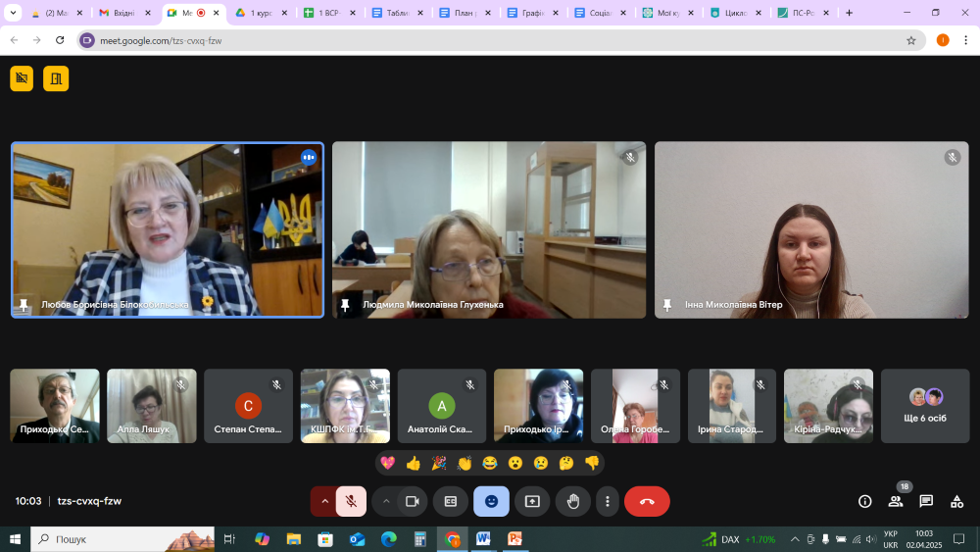The height and width of the screenshot is (552, 980).
Task: Expand the tab search dropdown
Action: point(13,13)
